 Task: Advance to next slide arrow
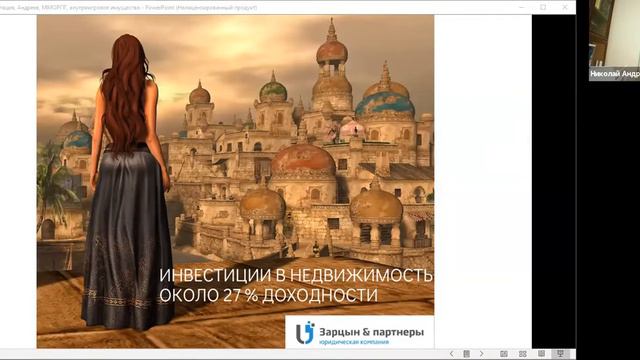(x=482, y=353)
